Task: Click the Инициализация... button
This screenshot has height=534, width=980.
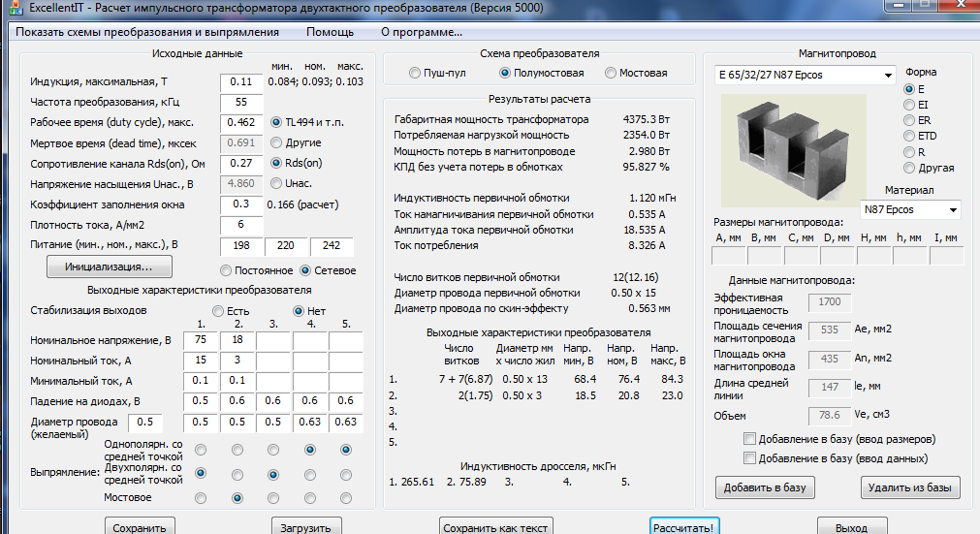Action: point(110,267)
